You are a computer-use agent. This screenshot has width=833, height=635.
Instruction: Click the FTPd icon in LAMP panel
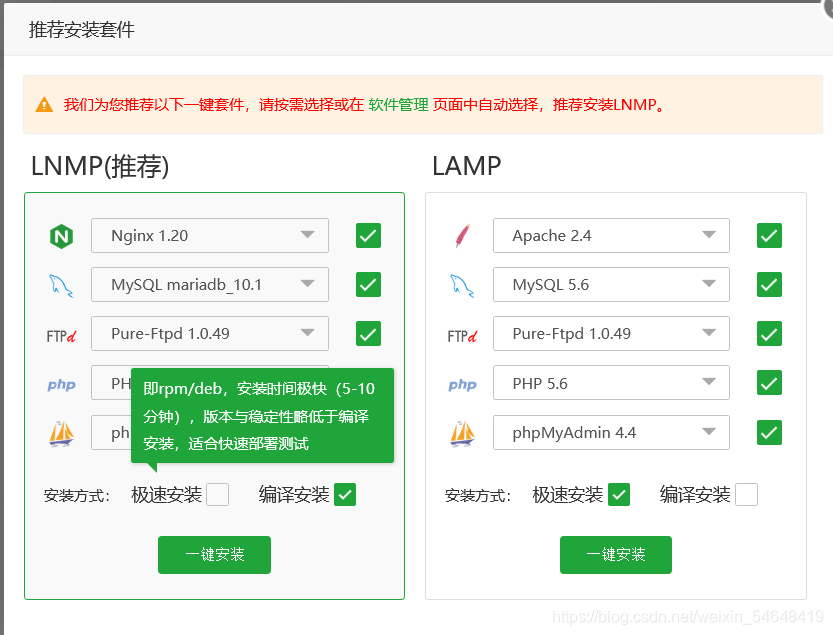[463, 336]
